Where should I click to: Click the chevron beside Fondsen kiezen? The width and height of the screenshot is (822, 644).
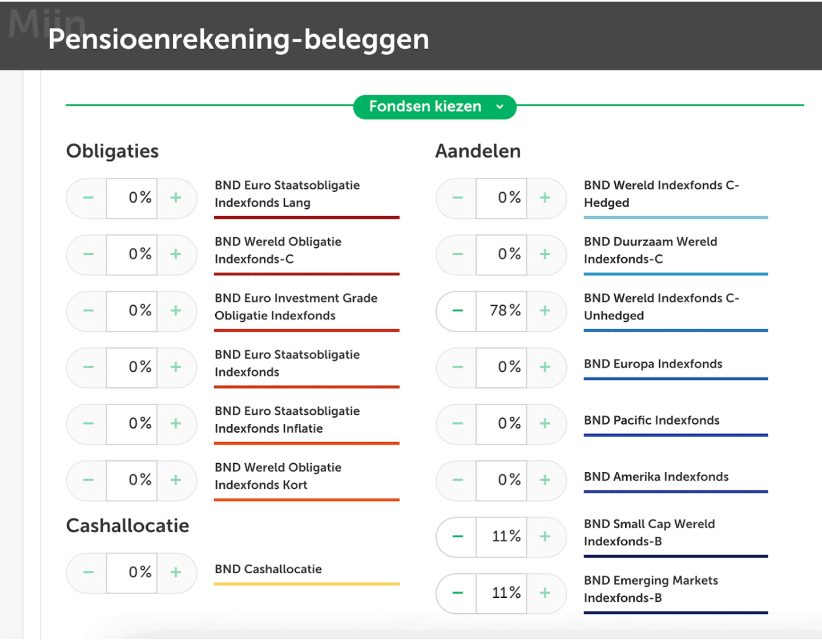pyautogui.click(x=500, y=107)
